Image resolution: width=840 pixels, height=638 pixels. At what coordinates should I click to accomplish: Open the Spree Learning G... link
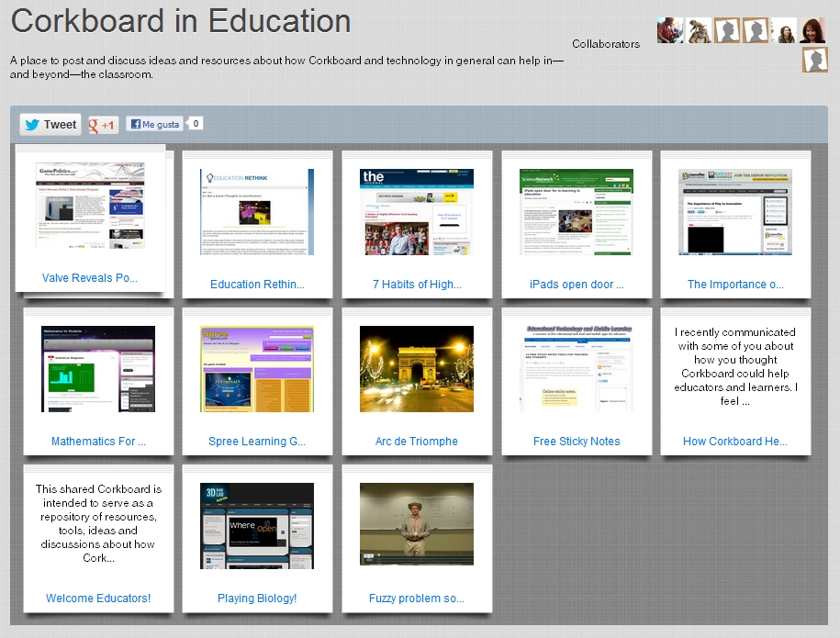tap(257, 442)
